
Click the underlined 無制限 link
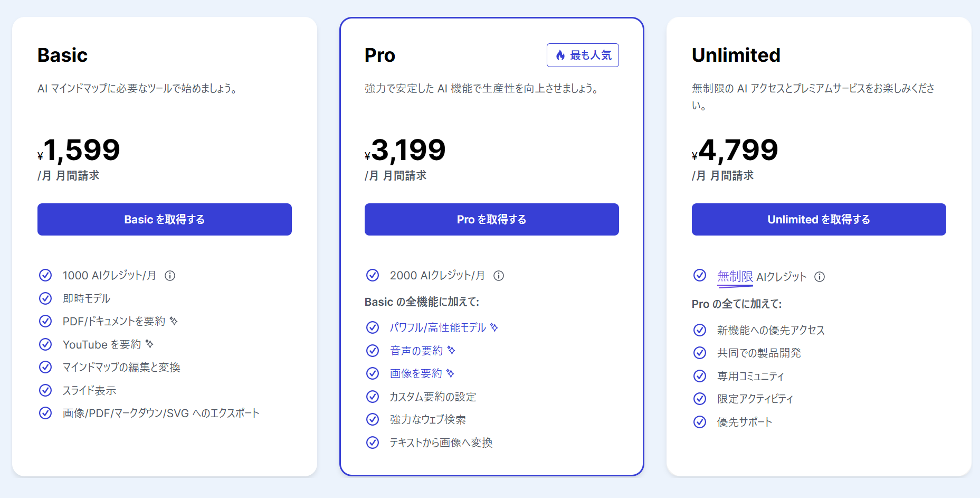(x=735, y=277)
